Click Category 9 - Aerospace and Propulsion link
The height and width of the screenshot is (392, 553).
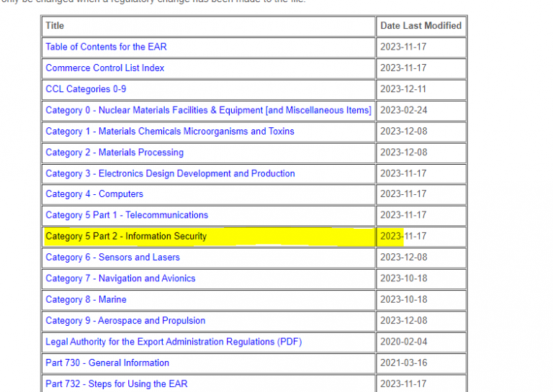[x=125, y=321]
